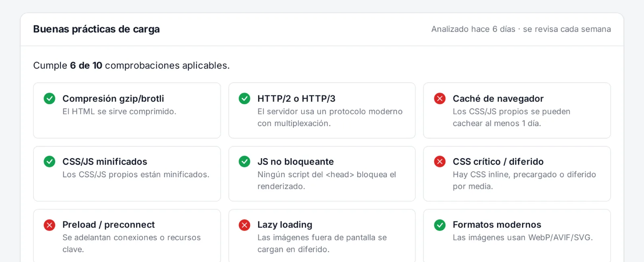Image resolution: width=644 pixels, height=262 pixels.
Task: Click the green check icon for Formatos modernos
Action: point(440,225)
